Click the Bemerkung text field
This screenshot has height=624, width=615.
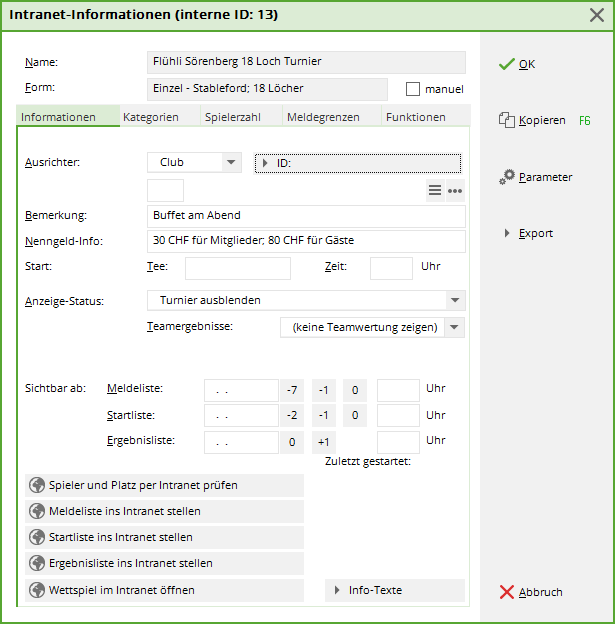point(305,215)
